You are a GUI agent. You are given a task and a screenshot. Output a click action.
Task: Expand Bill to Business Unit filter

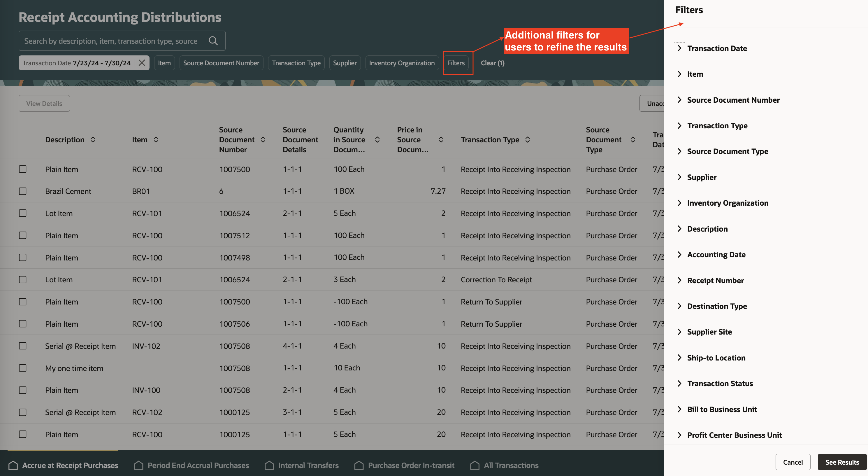tap(679, 409)
